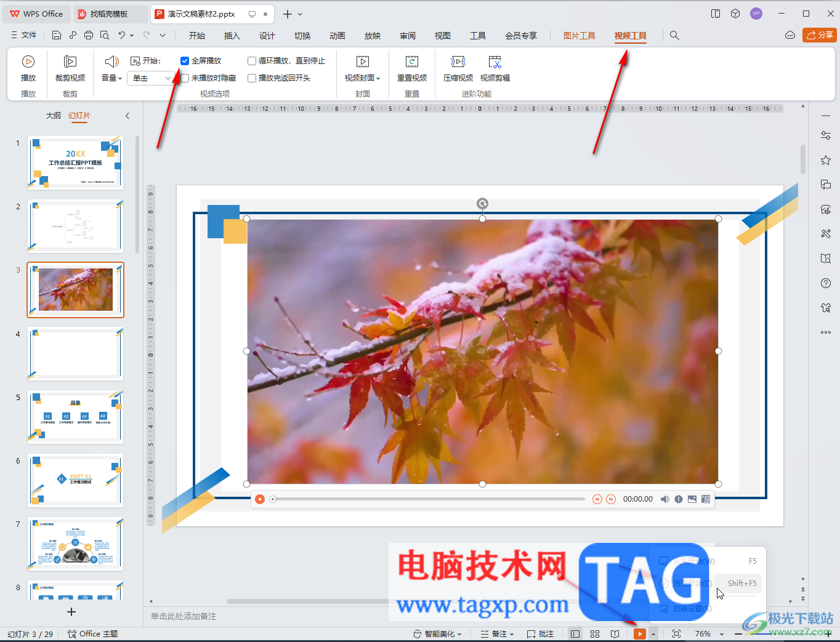Open the 重置视频 reset video tool
The height and width of the screenshot is (642, 840).
point(412,68)
